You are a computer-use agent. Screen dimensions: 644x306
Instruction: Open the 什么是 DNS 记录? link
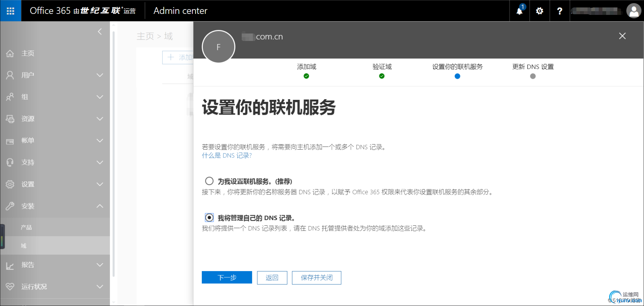tap(227, 156)
